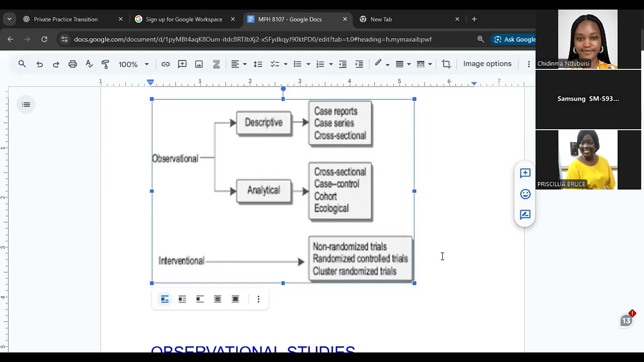Select Wrap text image option
The height and width of the screenshot is (362, 644).
pos(182,299)
